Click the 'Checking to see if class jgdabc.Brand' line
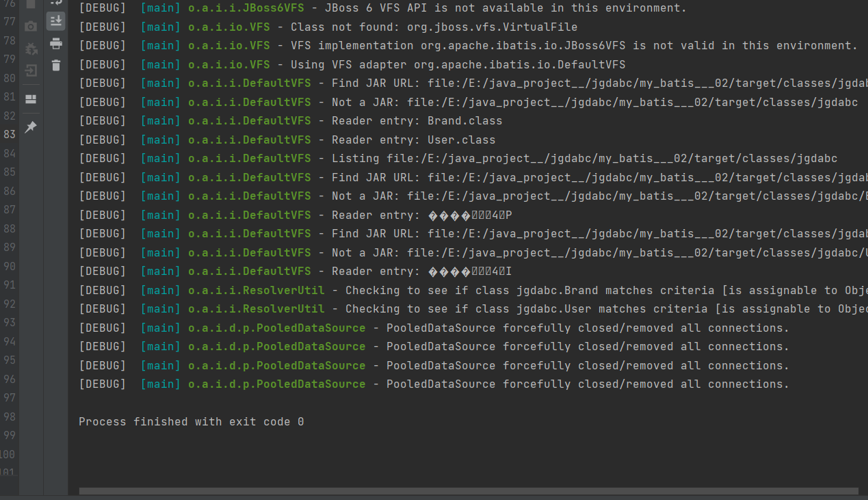The height and width of the screenshot is (500, 868). click(473, 291)
